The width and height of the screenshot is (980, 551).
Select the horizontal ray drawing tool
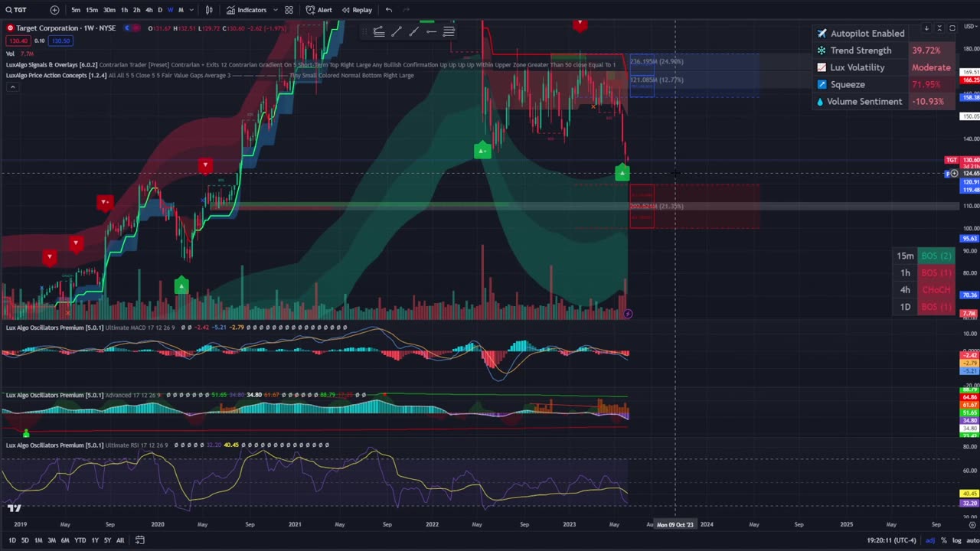(x=431, y=31)
